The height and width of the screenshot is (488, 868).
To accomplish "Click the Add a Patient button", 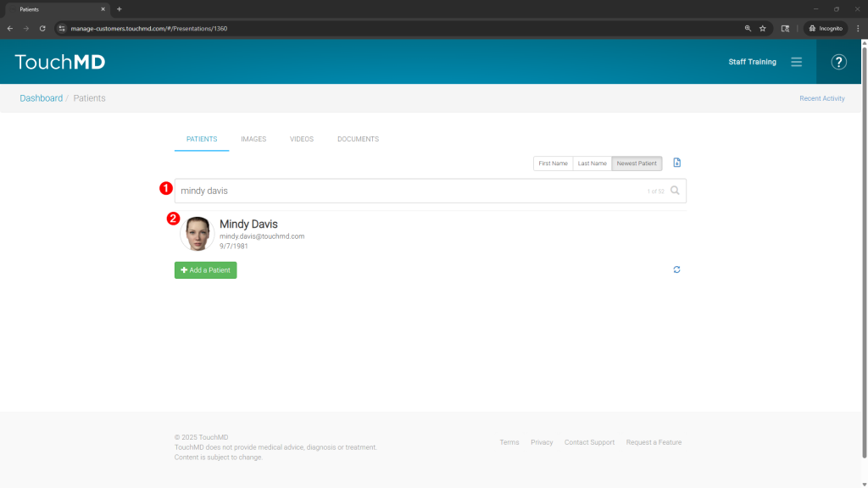I will pos(205,270).
